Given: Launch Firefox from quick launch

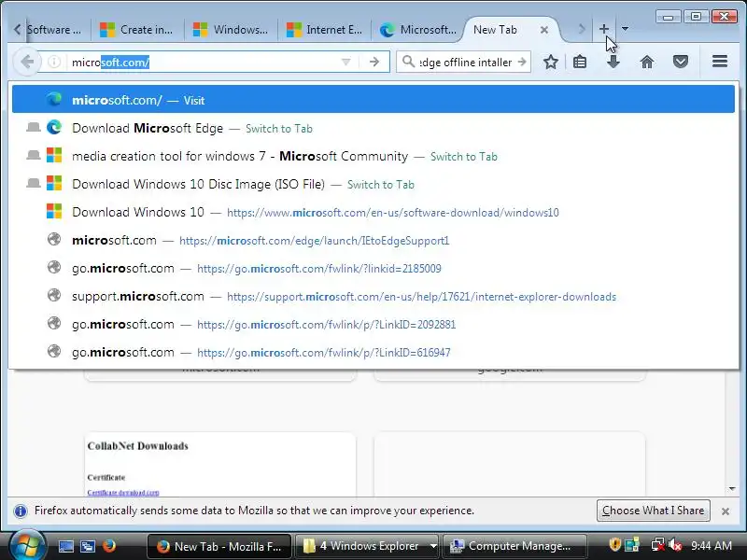Looking at the screenshot, I should click(x=109, y=545).
